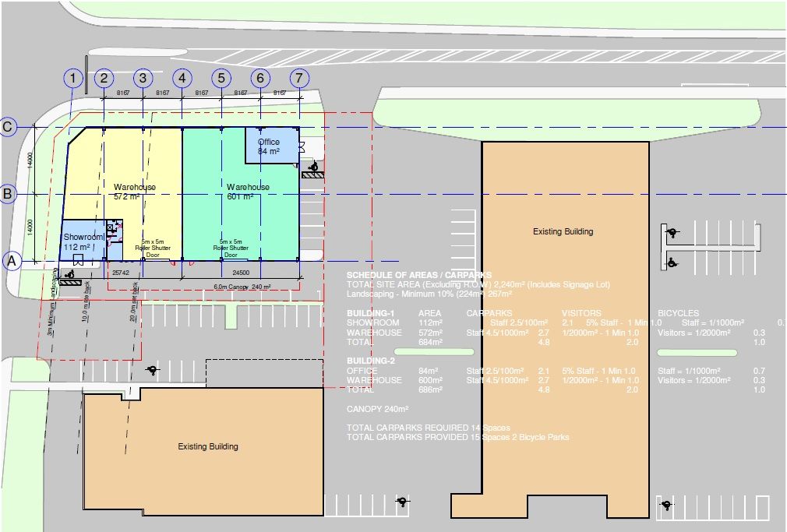Select grid line marker C
This screenshot has width=787, height=532.
click(x=8, y=128)
